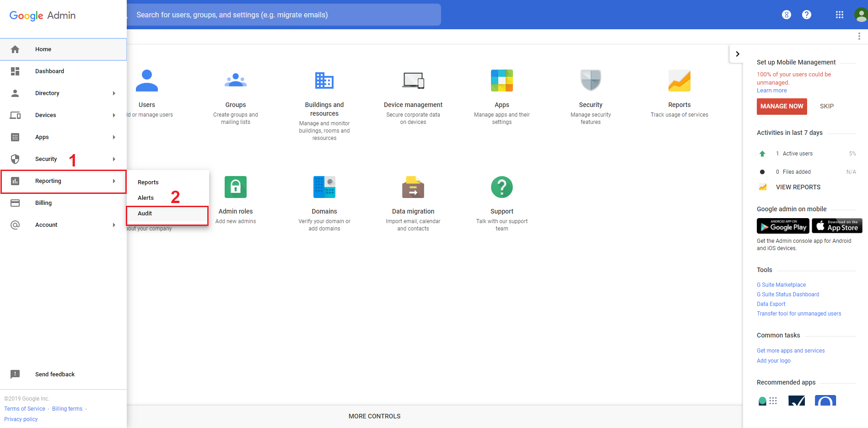Open Learn more link
The width and height of the screenshot is (868, 428).
click(x=772, y=91)
